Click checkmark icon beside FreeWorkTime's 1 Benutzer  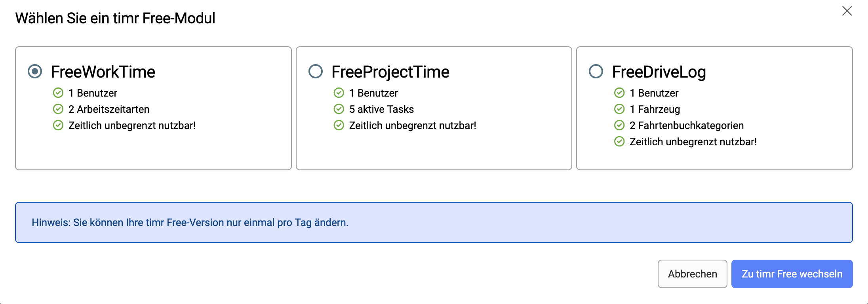coord(58,93)
